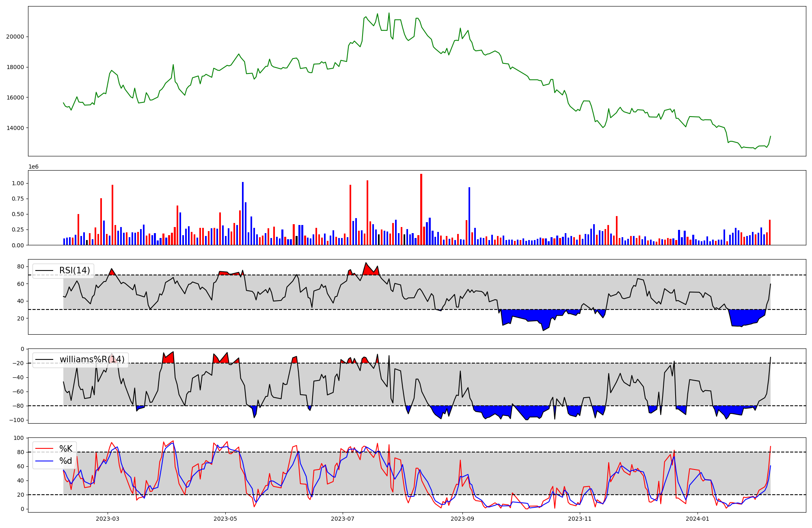Select the %K legend entry text

pyautogui.click(x=66, y=448)
